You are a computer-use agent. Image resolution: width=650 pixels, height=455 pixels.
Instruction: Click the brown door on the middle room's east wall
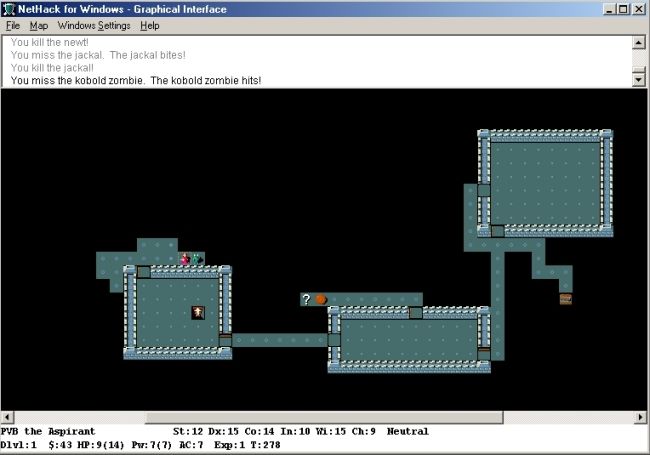click(x=484, y=353)
